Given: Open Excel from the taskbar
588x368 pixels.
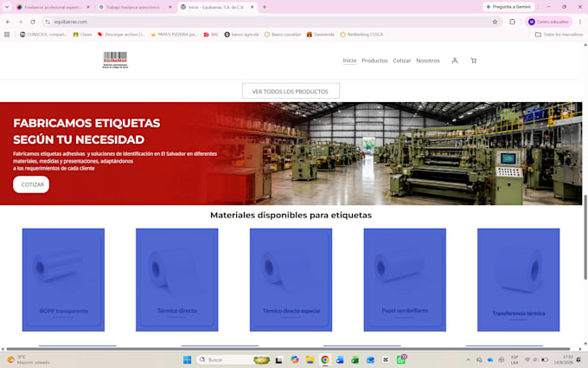Looking at the screenshot, I should [355, 359].
